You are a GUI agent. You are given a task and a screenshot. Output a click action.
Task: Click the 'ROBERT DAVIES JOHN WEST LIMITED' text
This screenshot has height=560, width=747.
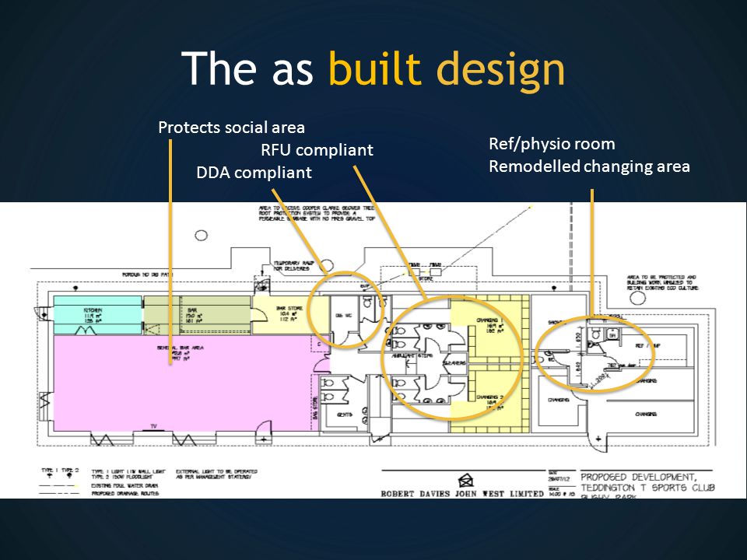coord(462,494)
